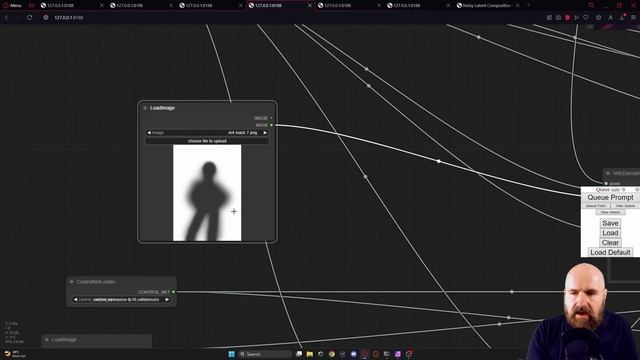Select the bottom LoadImage node title bar
The image size is (640, 360).
pos(97,340)
